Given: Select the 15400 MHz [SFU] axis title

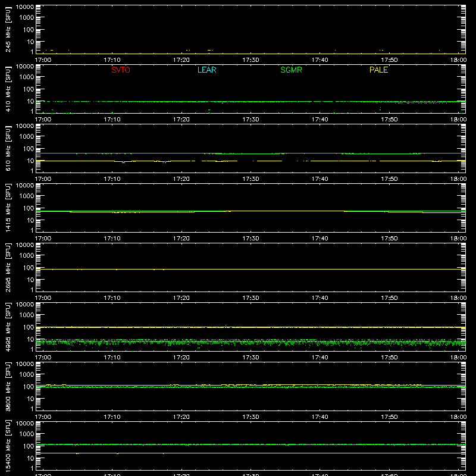Looking at the screenshot, I should click(8, 446).
